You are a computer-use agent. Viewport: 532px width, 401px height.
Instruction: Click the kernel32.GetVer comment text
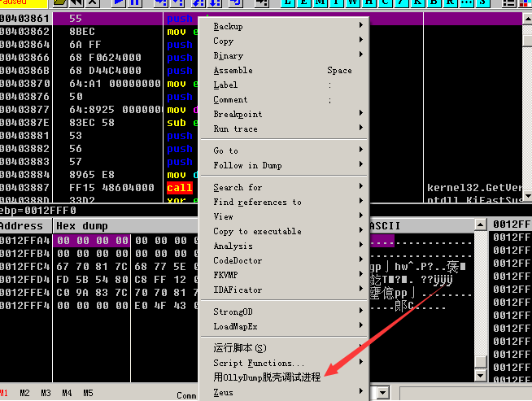tap(474, 188)
